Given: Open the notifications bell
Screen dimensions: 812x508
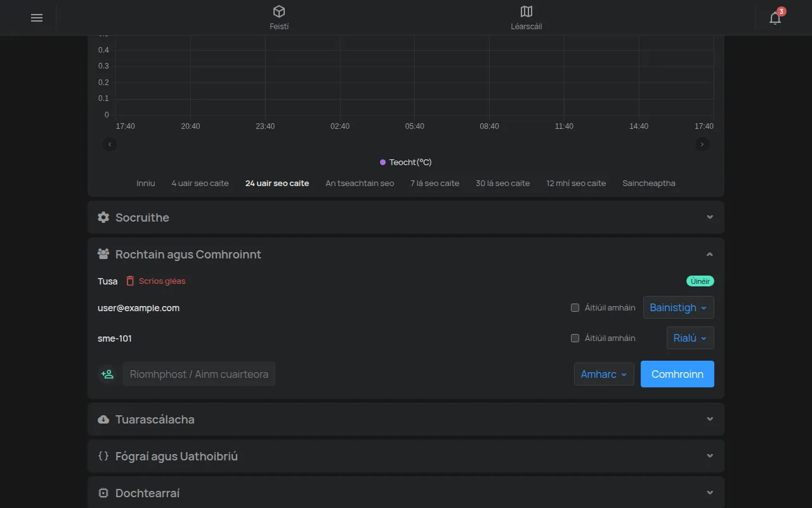Looking at the screenshot, I should (x=775, y=18).
